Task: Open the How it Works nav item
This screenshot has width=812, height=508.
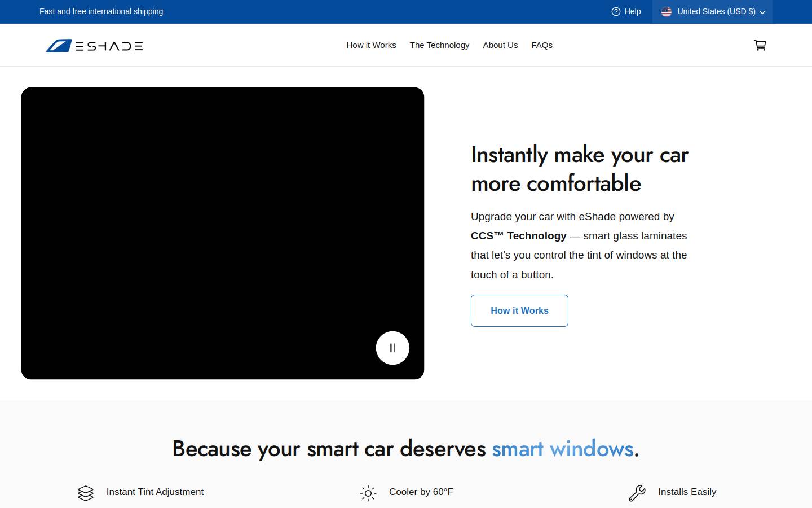Action: 371,45
